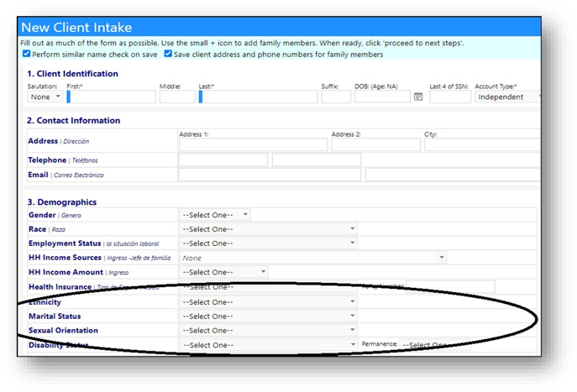
Task: Uncheck Perform similar name check on save
Action: (x=27, y=54)
